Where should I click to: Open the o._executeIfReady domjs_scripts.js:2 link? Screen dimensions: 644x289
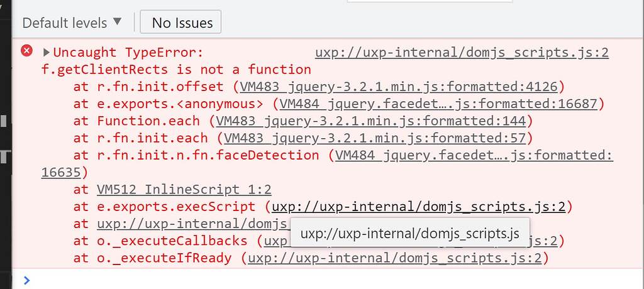click(395, 259)
